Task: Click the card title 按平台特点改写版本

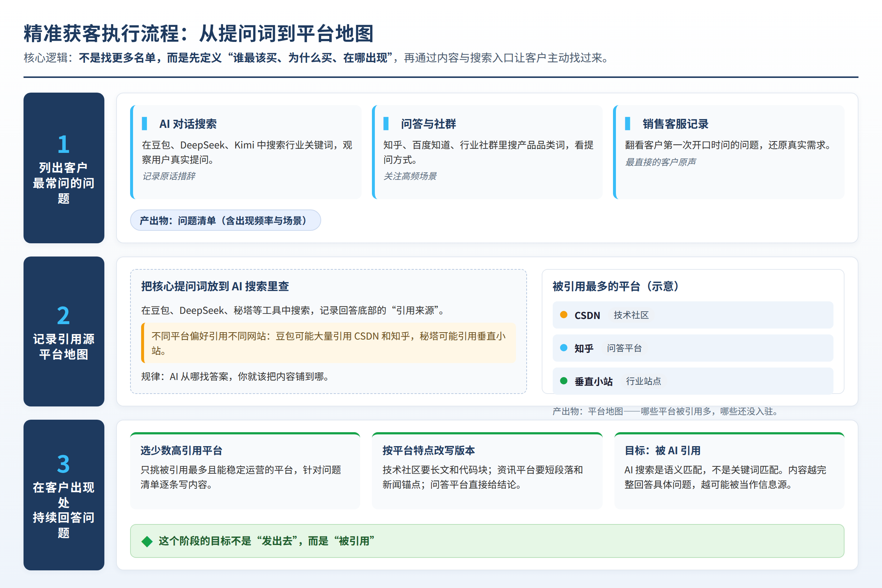Action: pos(429,451)
